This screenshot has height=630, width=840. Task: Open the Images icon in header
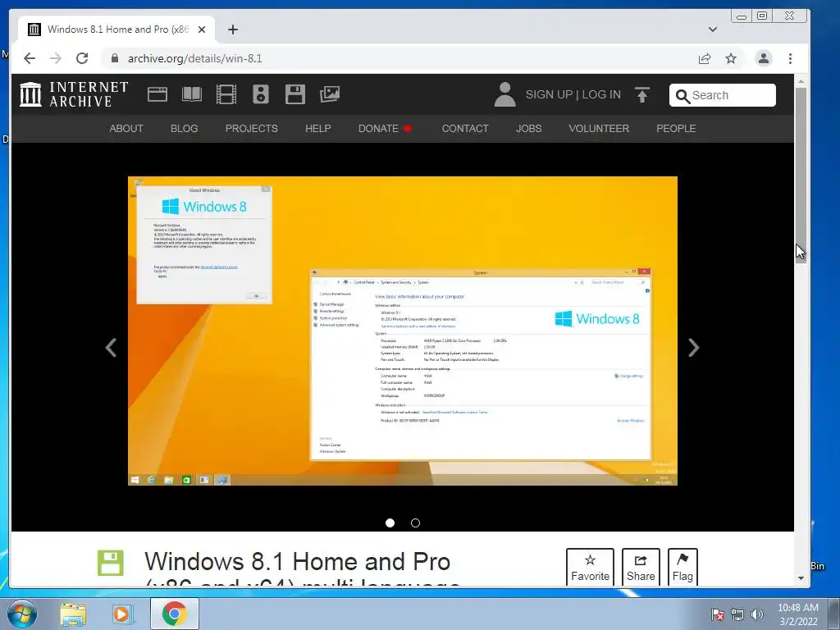click(330, 94)
